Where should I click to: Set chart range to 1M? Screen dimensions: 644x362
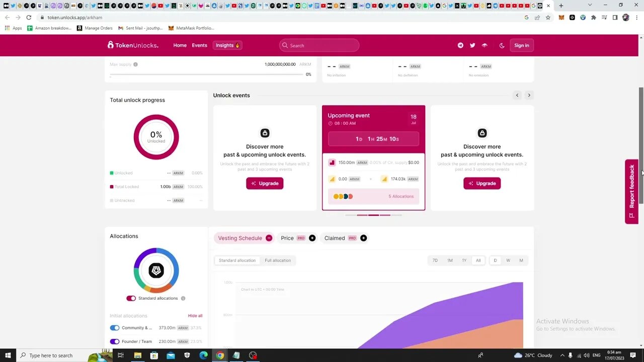450,260
